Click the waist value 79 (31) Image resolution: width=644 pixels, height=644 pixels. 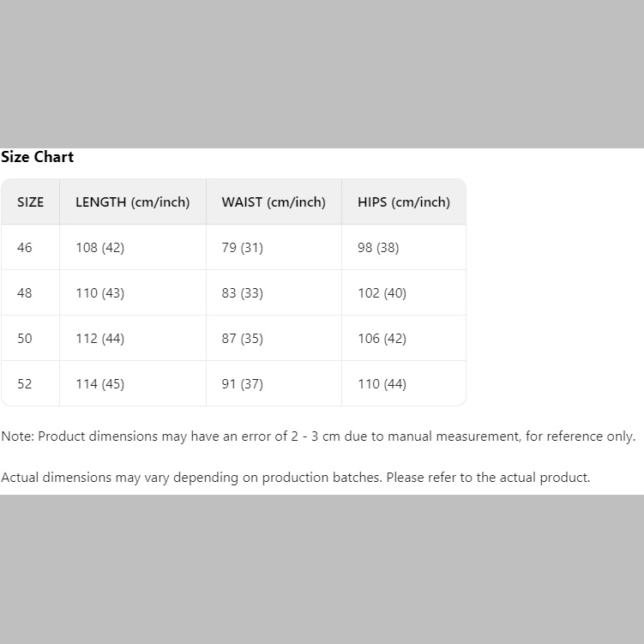[x=242, y=248]
